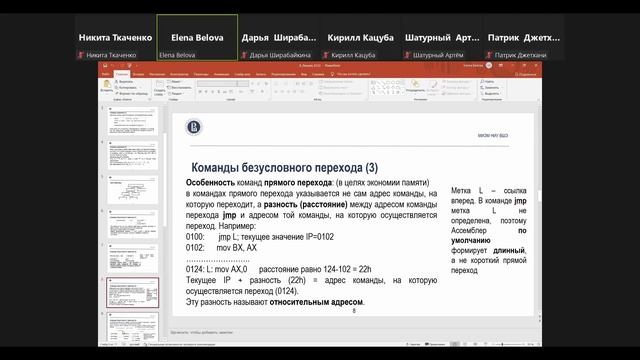Click the Copy (Копировать) command
640x360 pixels.
[126, 87]
